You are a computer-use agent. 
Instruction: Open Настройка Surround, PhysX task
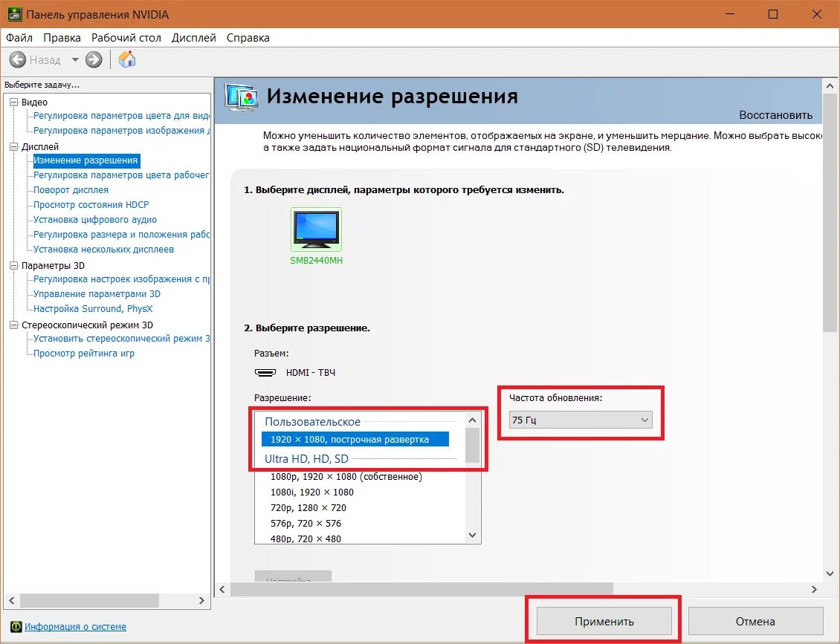93,309
